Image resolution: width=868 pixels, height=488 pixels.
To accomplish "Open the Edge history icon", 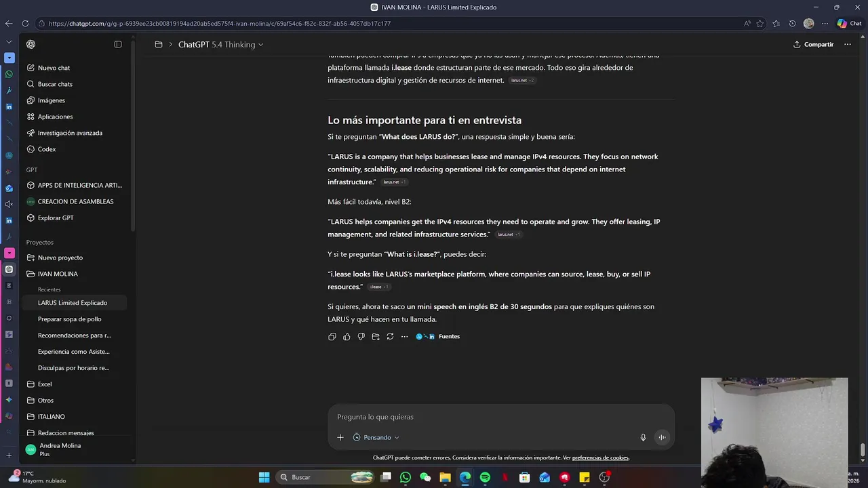I will click(793, 23).
